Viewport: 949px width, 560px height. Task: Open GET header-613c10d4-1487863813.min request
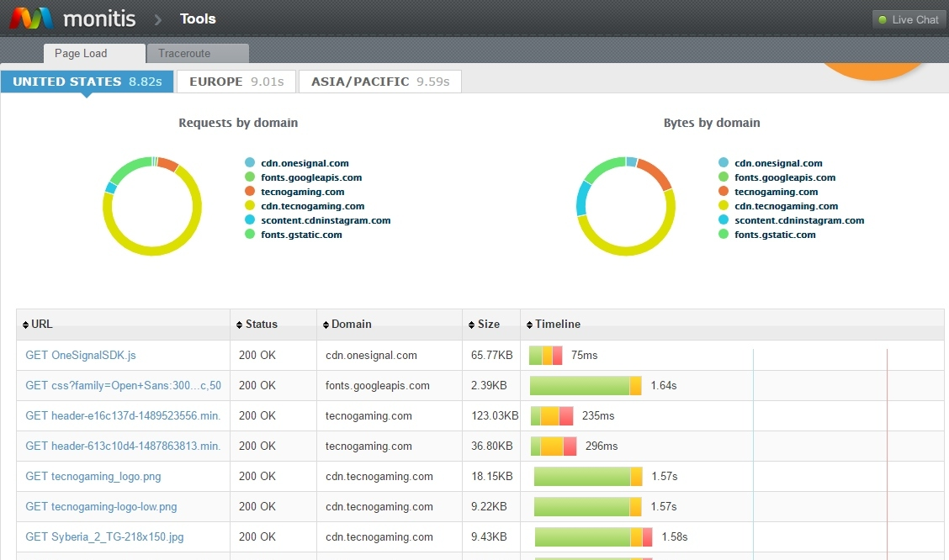pyautogui.click(x=123, y=446)
